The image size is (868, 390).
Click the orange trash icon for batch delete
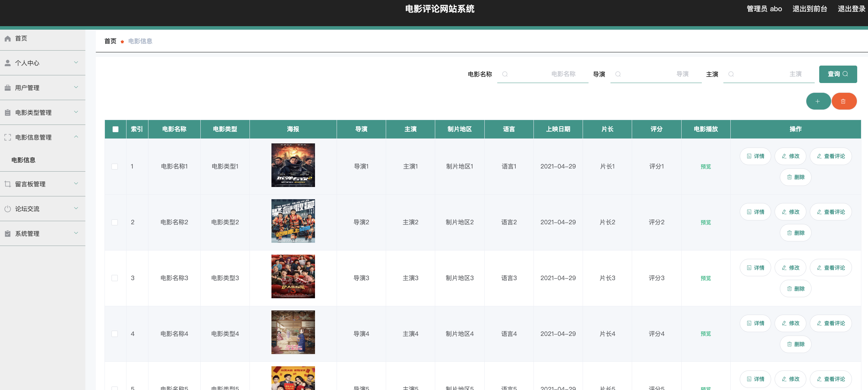[844, 101]
